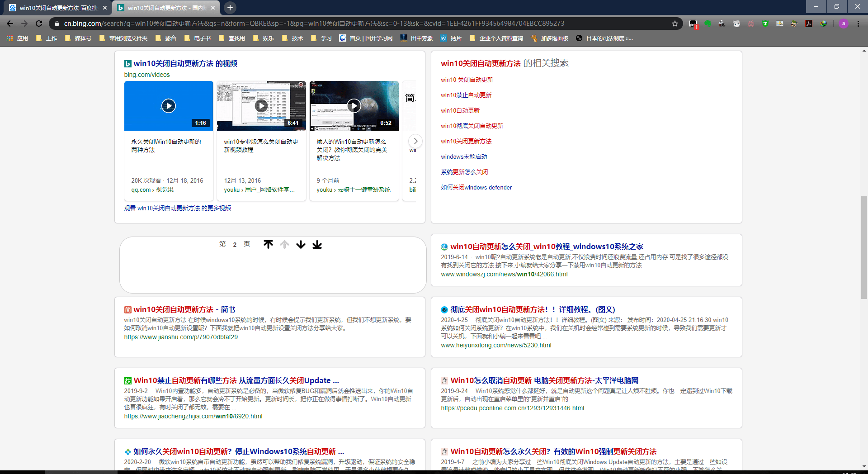Close the Bing search tab
The height and width of the screenshot is (474, 868).
(x=213, y=8)
